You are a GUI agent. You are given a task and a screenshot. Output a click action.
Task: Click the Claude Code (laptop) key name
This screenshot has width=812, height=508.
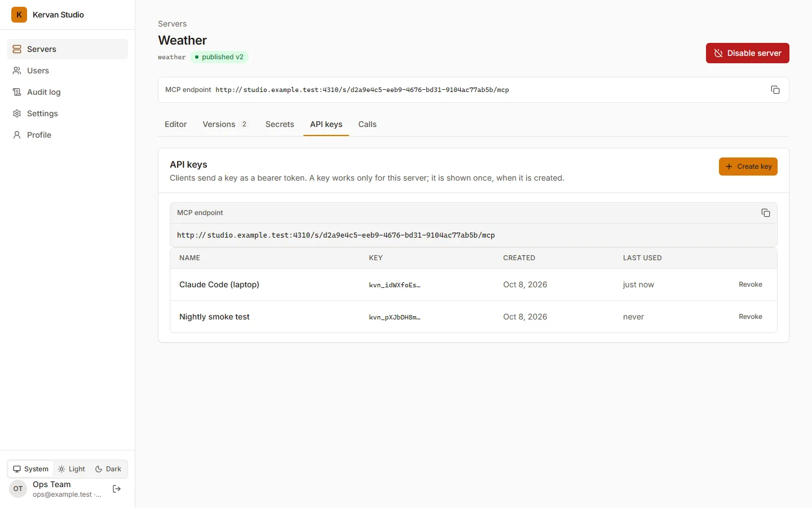pos(219,284)
